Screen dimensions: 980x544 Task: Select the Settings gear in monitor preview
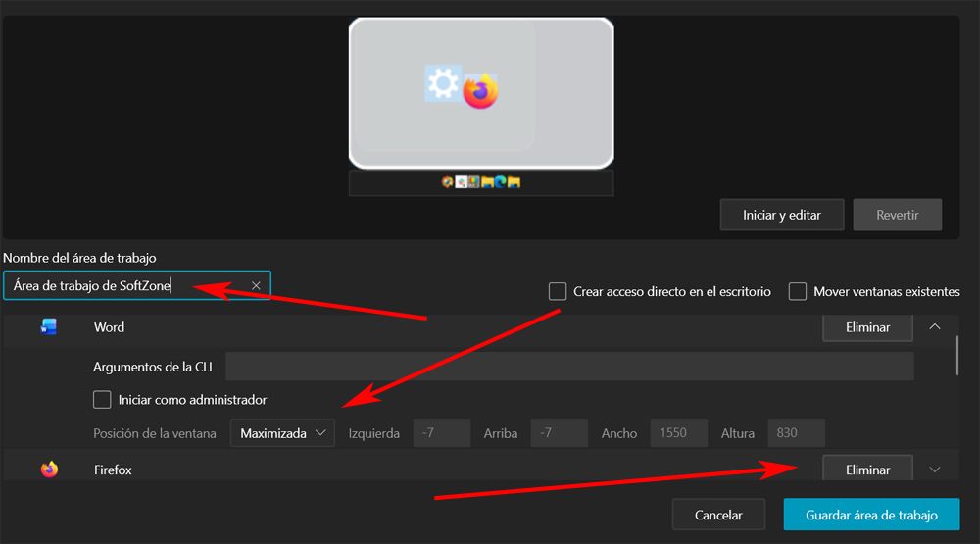[x=443, y=83]
